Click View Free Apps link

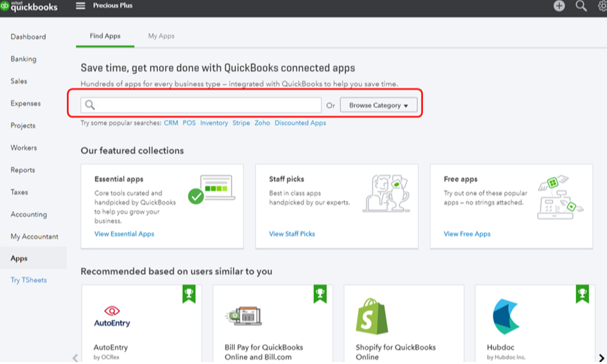467,234
